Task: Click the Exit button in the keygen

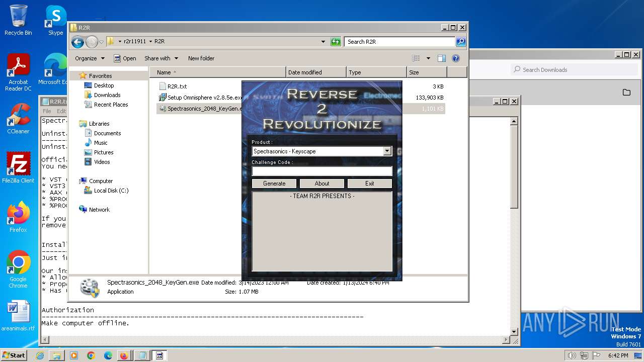Action: click(370, 184)
